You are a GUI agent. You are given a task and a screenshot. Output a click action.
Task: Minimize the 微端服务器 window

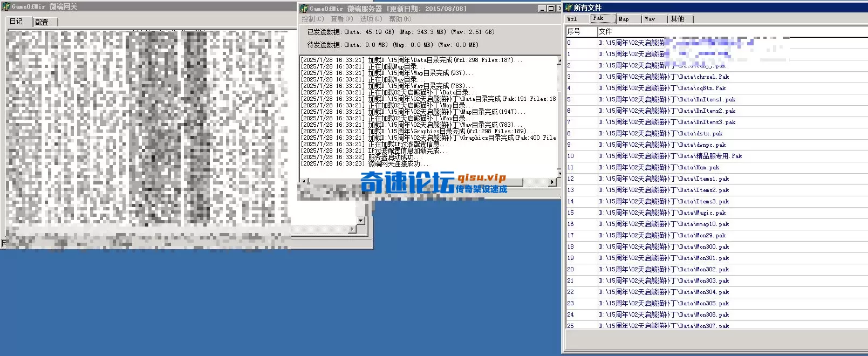(542, 8)
